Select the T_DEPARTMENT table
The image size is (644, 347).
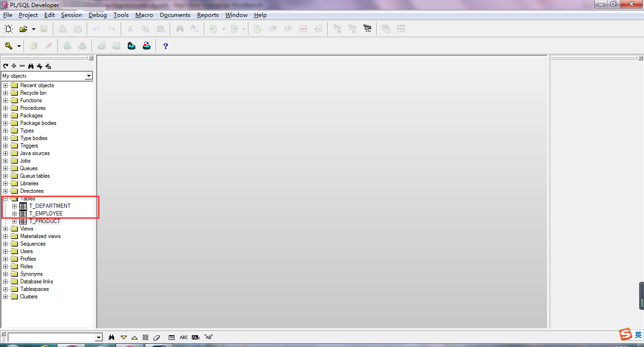(x=50, y=206)
